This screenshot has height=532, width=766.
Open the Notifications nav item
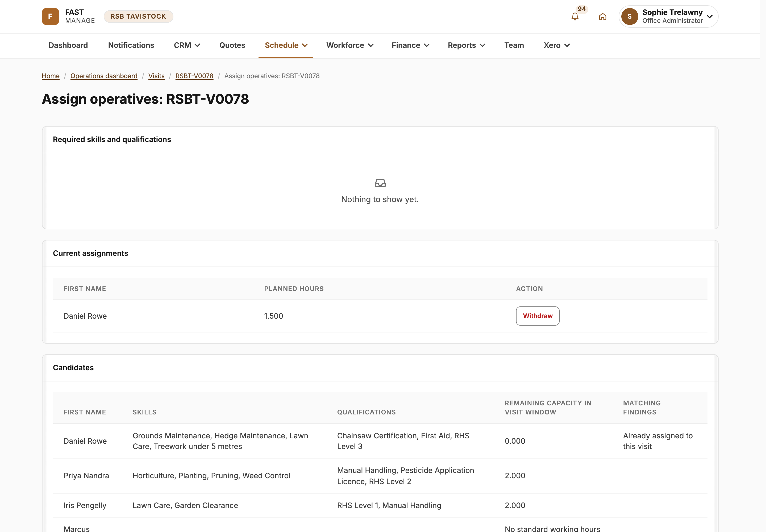[131, 45]
